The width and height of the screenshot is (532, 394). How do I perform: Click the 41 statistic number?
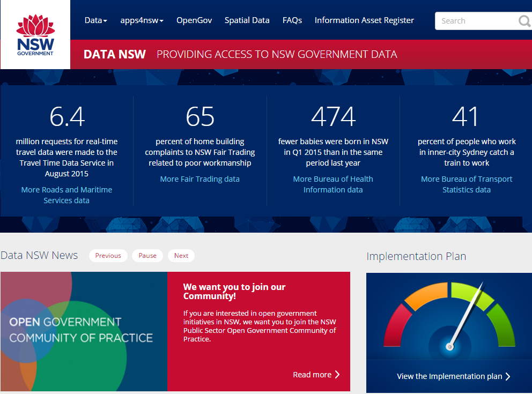(465, 117)
